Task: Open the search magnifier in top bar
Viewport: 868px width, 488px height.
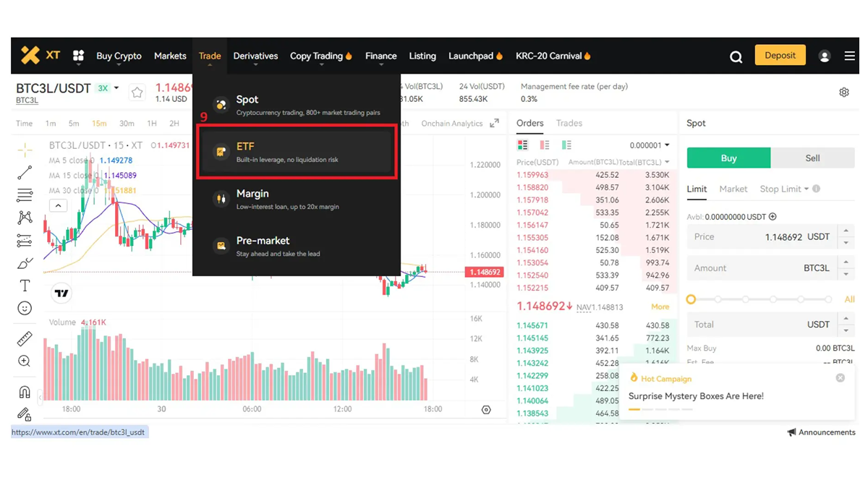Action: point(736,56)
